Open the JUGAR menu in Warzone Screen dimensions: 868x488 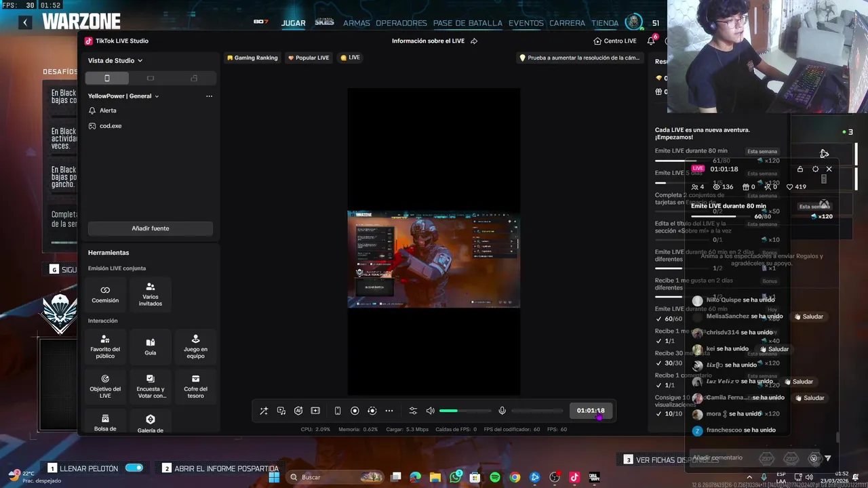click(x=294, y=23)
